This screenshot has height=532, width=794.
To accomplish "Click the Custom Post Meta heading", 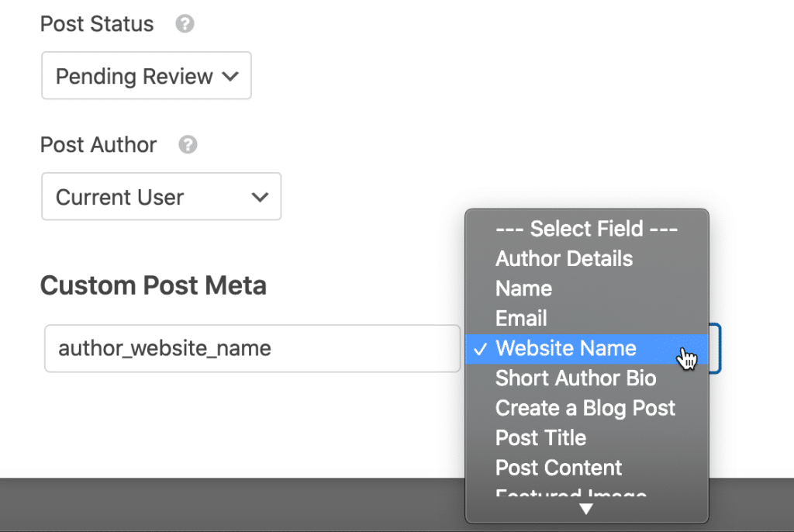I will 153,285.
